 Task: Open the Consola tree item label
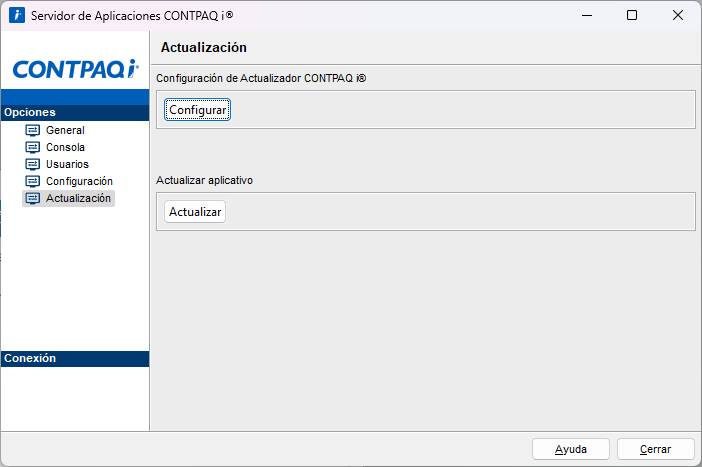[65, 147]
